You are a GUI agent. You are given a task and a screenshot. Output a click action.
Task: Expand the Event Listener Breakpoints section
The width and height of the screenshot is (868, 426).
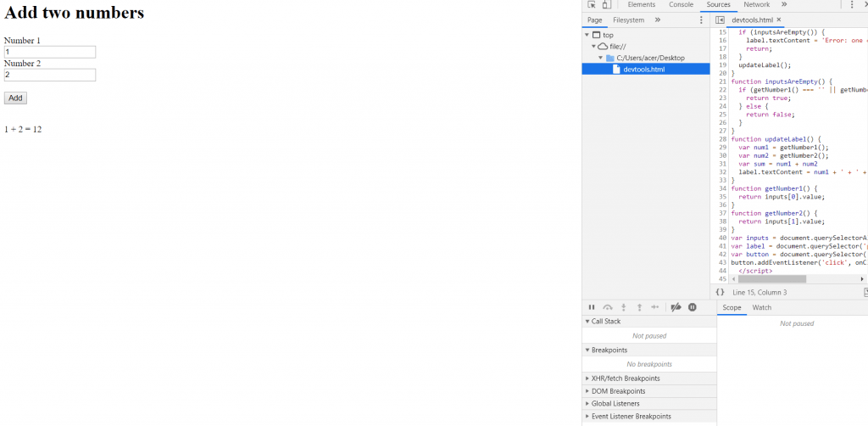[x=631, y=417]
